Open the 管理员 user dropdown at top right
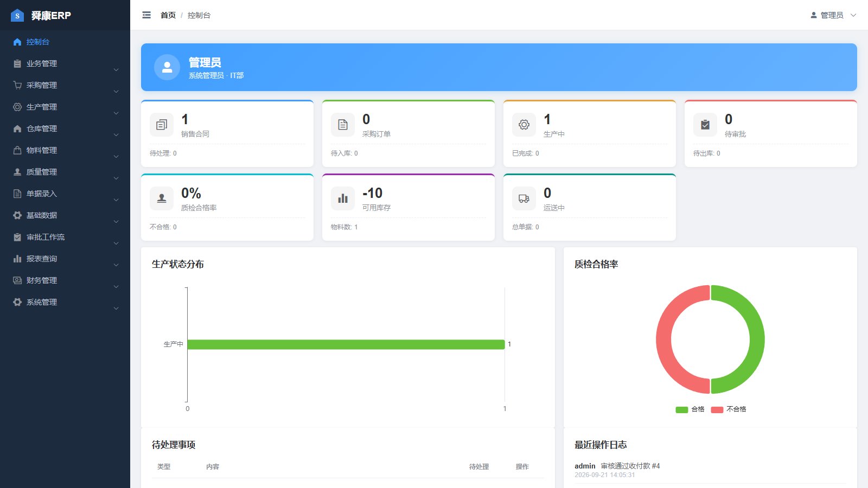 [x=833, y=15]
